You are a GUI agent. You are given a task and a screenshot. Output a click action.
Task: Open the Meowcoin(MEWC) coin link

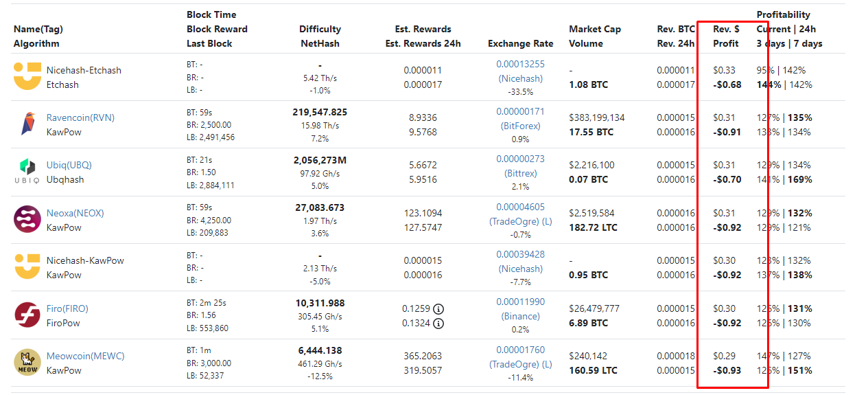[x=85, y=356]
